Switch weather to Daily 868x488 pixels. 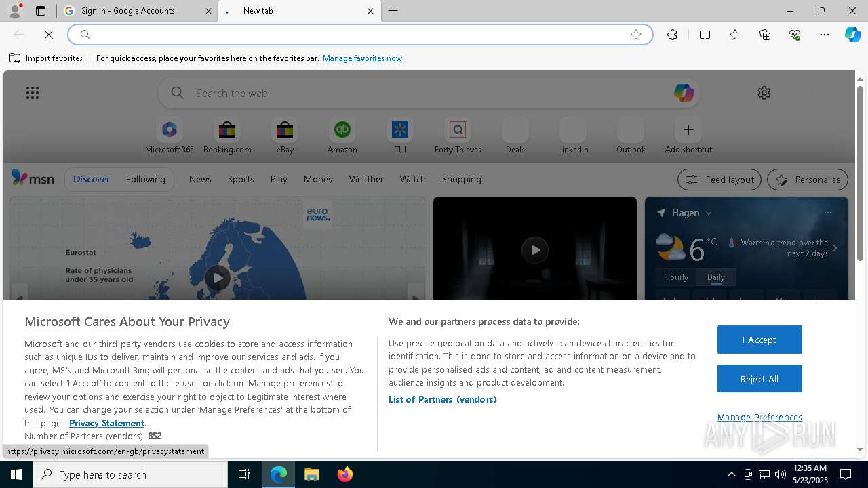(x=716, y=277)
